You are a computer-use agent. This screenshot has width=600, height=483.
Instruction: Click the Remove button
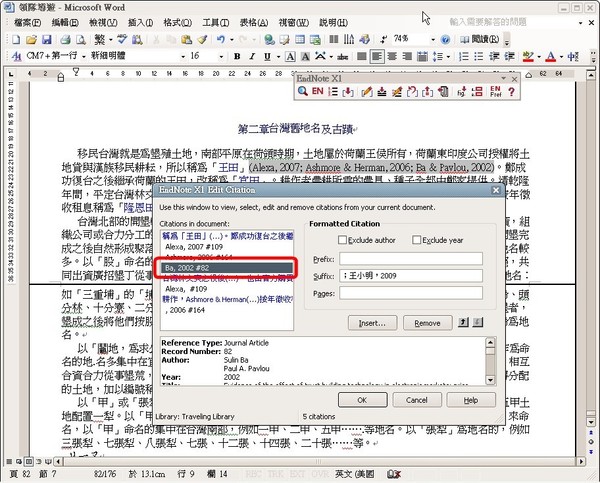pyautogui.click(x=427, y=323)
